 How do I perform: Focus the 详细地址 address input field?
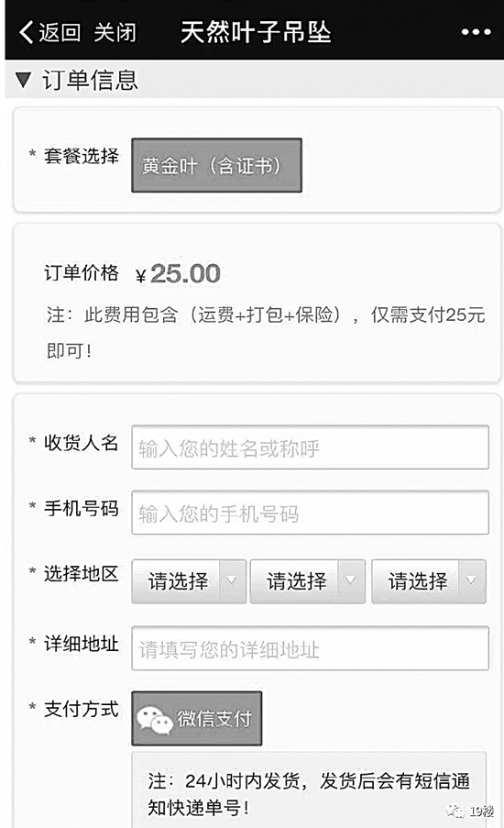click(310, 648)
